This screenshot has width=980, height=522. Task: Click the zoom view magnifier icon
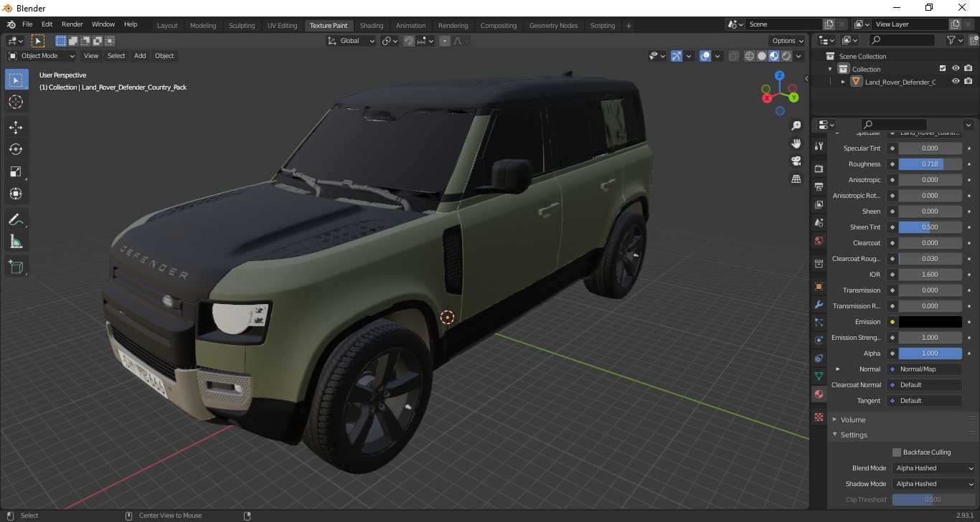pos(796,125)
